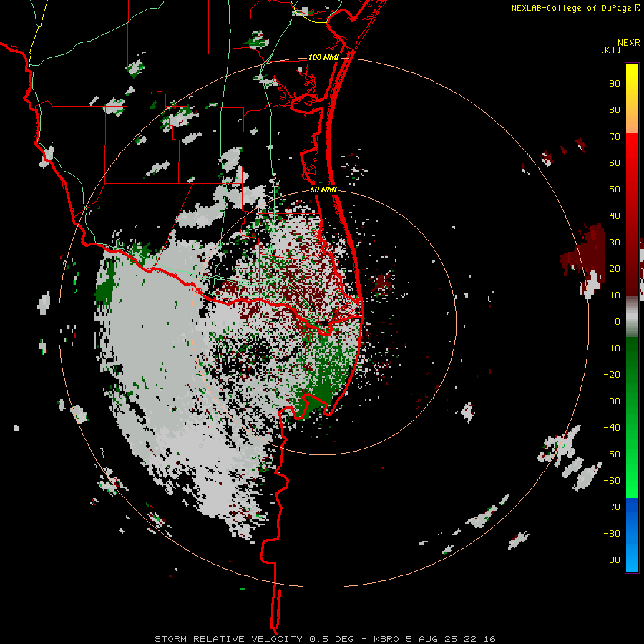Click the "0.5 DEG" elevation text in caption
Screen dimensions: 644x644
(331, 639)
